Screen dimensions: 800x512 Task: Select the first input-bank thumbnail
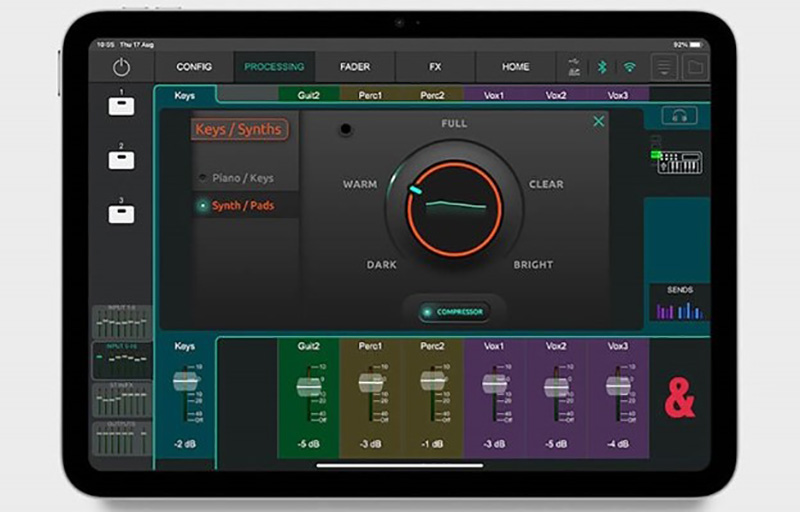tap(122, 322)
